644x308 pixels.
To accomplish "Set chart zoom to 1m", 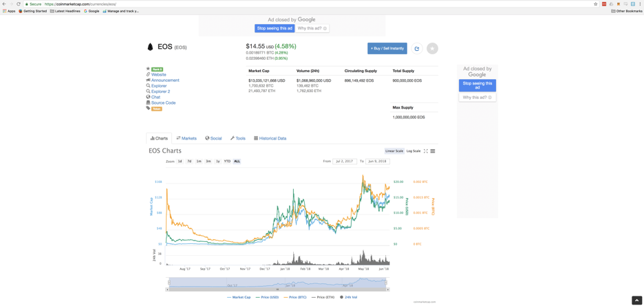I will (x=199, y=162).
